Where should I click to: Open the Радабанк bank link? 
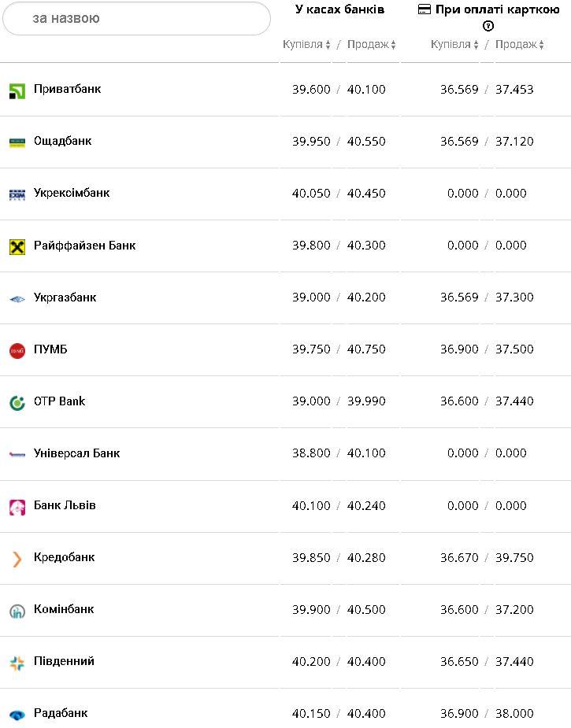click(x=61, y=713)
